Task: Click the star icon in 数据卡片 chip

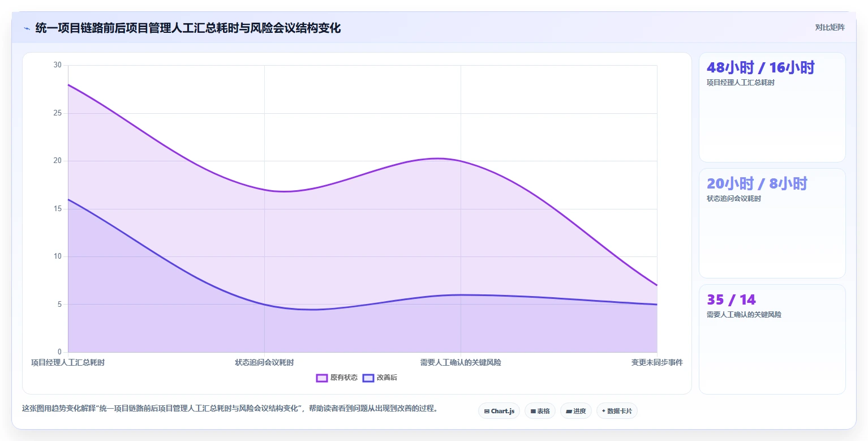Action: coord(604,411)
